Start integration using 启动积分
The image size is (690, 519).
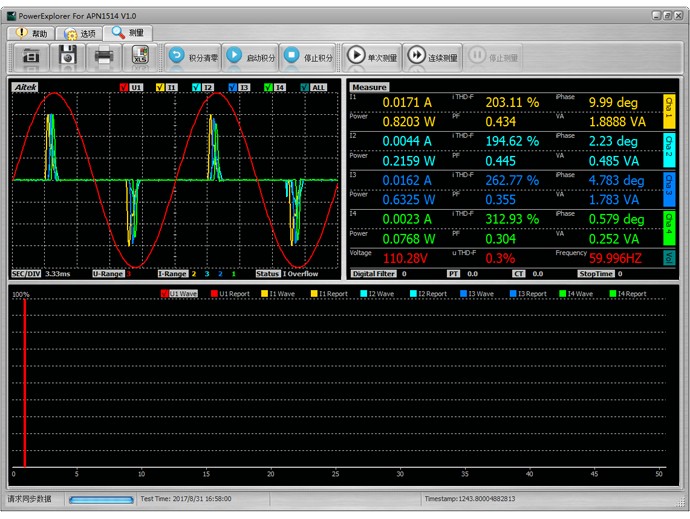pos(250,57)
